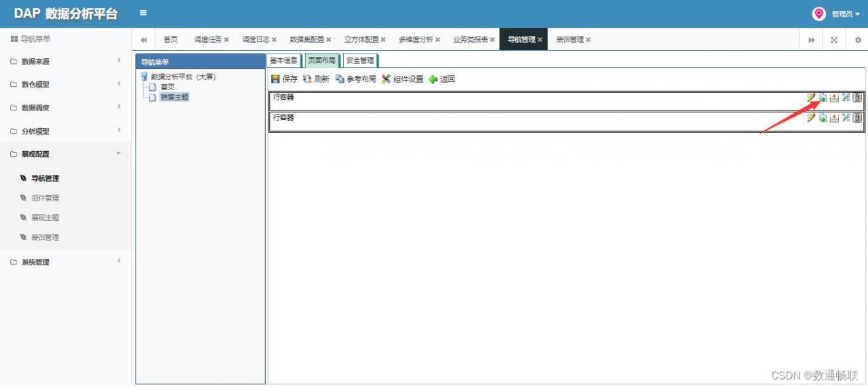
Task: Click the split-layout icon in first 行容器 row
Action: click(x=846, y=98)
